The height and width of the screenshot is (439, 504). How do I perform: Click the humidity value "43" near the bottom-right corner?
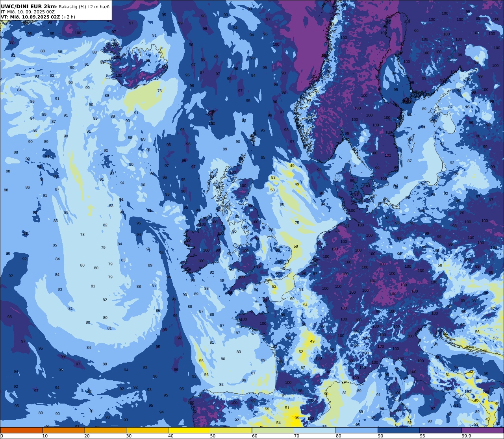tap(488, 419)
